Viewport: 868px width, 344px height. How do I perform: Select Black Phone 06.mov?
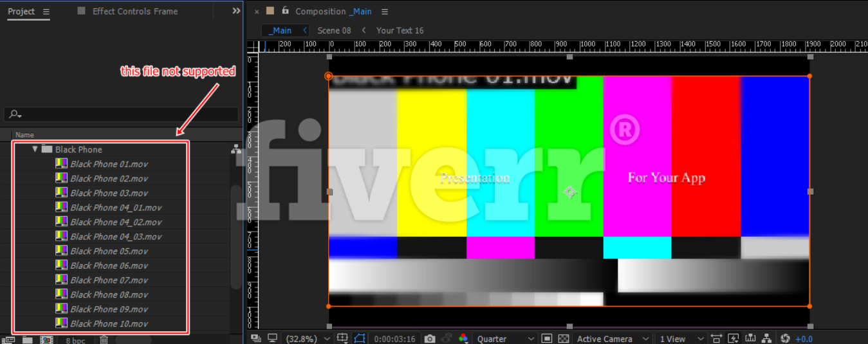pos(109,266)
